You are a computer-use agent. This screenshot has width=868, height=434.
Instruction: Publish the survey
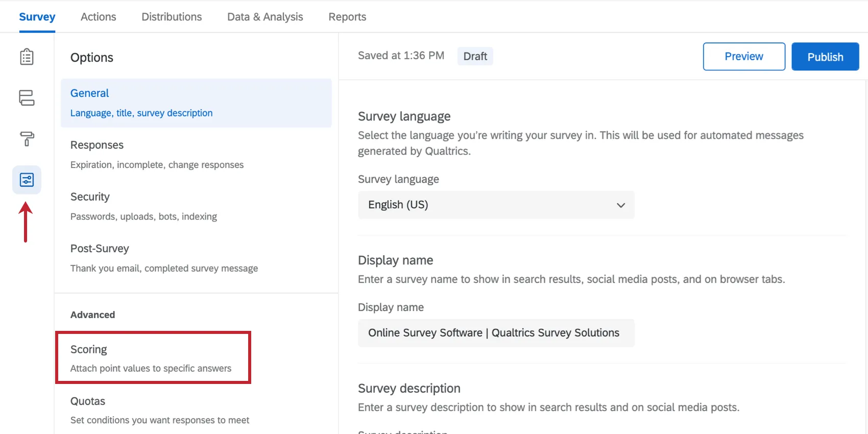[825, 57]
